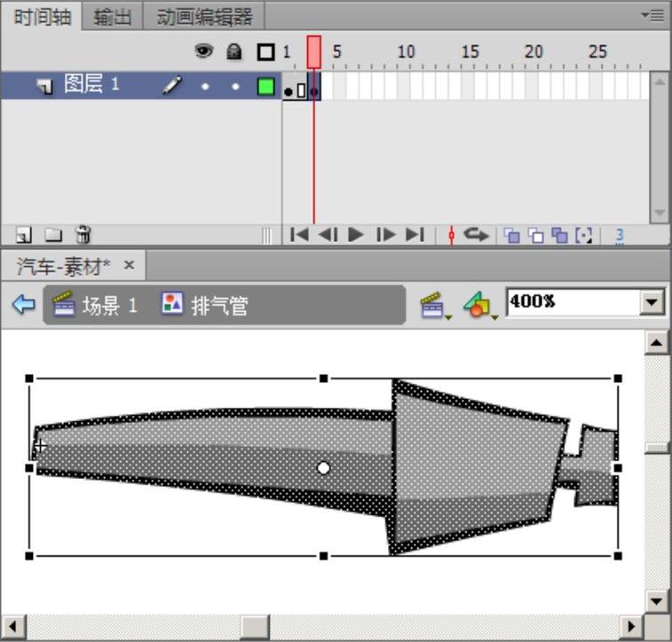
Task: Toggle show all layers as outlines
Action: (266, 52)
